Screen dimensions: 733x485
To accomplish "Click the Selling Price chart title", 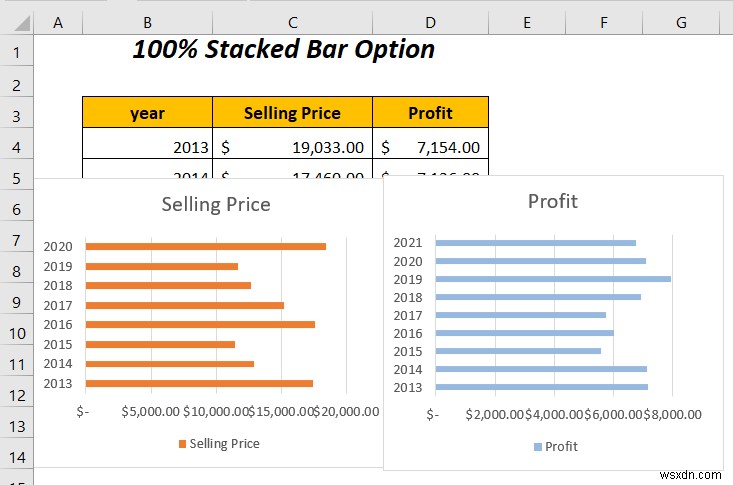I will point(216,204).
